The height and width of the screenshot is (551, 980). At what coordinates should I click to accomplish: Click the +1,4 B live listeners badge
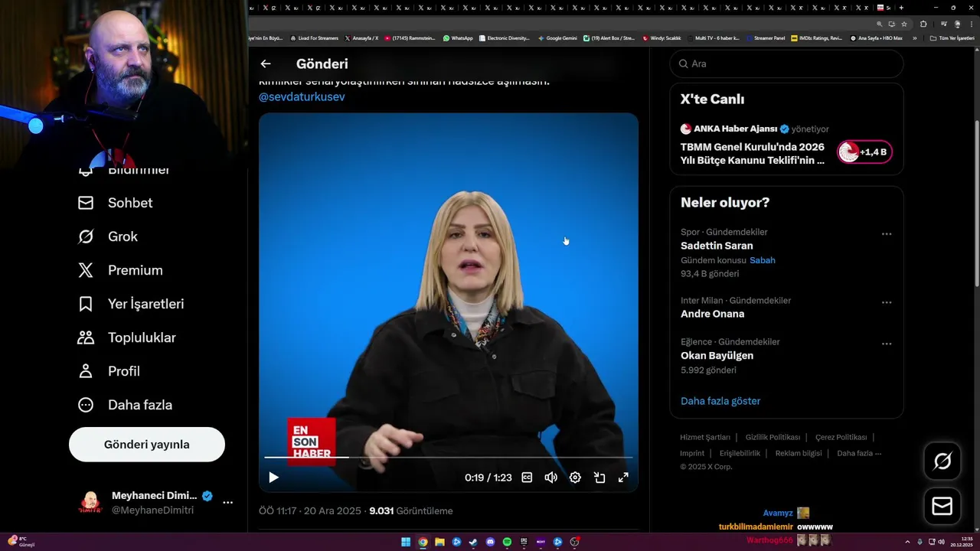point(864,152)
